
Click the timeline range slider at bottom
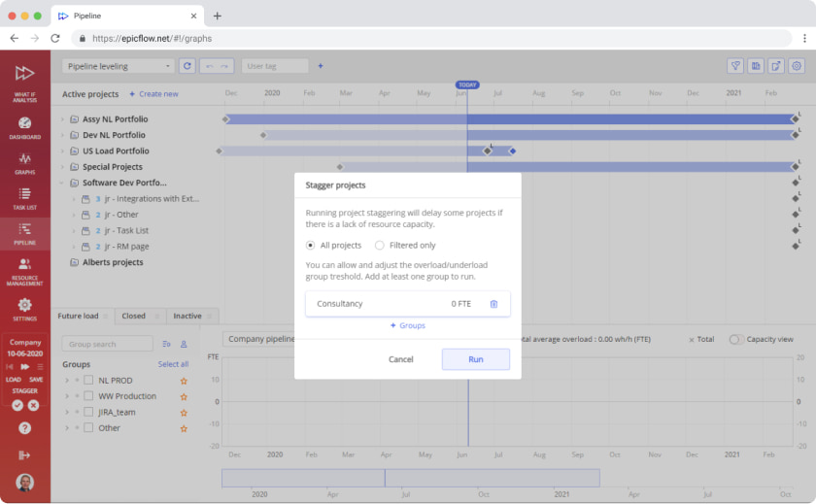pyautogui.click(x=411, y=478)
